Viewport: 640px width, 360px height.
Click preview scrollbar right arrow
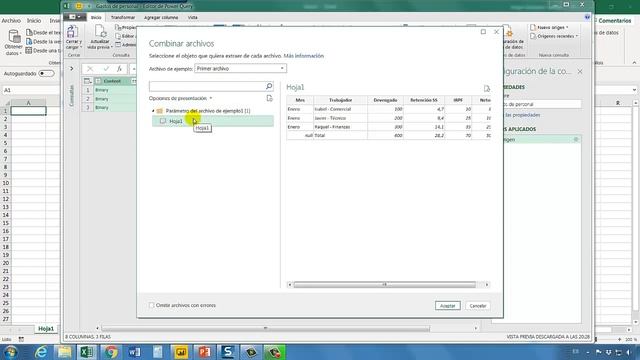(487, 284)
